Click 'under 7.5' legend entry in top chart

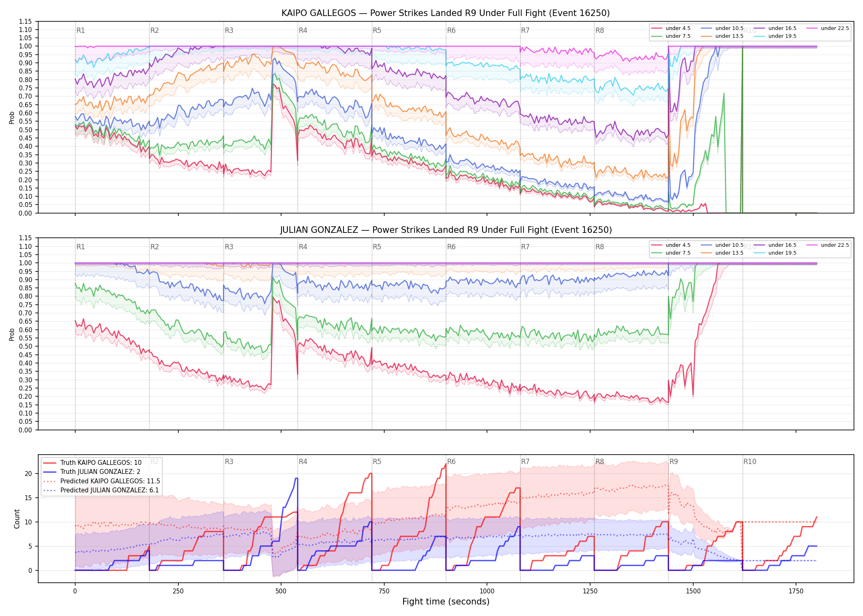click(671, 36)
